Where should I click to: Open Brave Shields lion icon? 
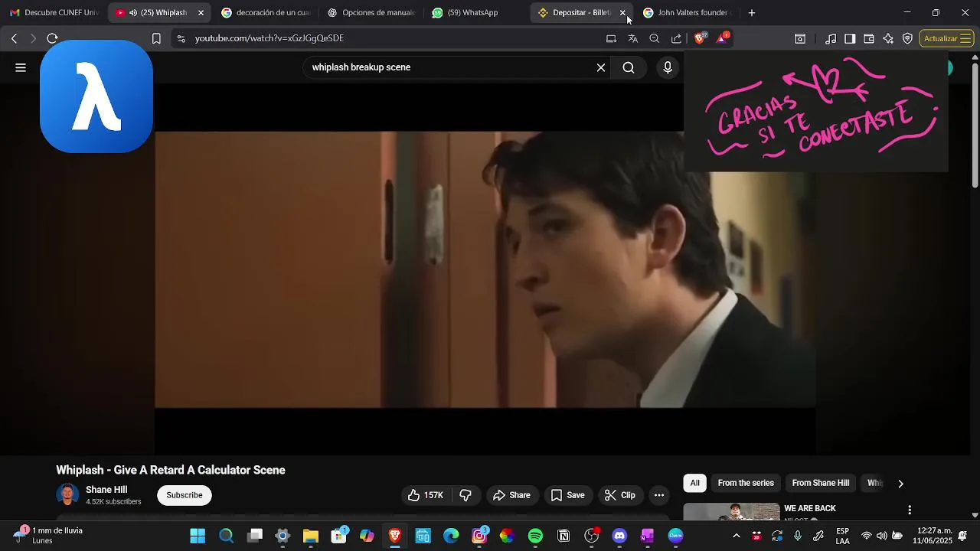click(x=700, y=38)
